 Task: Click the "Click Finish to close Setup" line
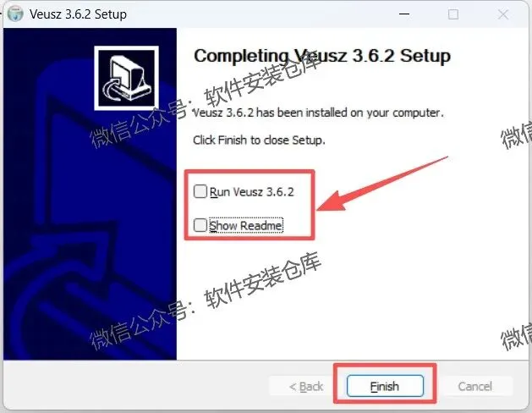pyautogui.click(x=259, y=140)
